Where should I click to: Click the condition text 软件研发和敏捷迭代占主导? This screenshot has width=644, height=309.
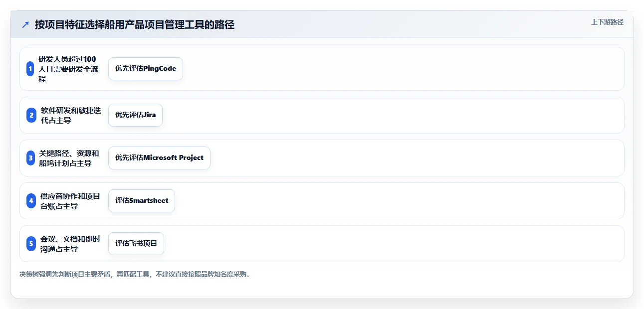[71, 115]
